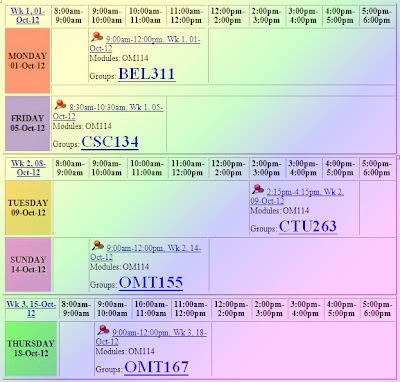Click the pin icon in Sunday's OMT155 entry
400x382 pixels.
[x=98, y=245]
